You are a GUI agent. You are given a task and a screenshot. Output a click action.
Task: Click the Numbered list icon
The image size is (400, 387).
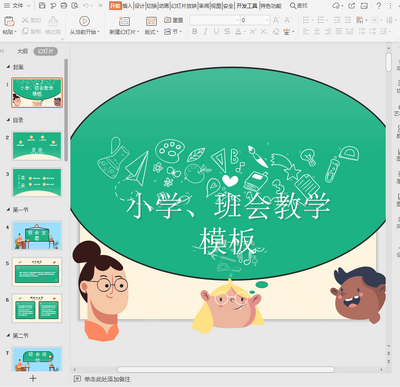point(321,20)
